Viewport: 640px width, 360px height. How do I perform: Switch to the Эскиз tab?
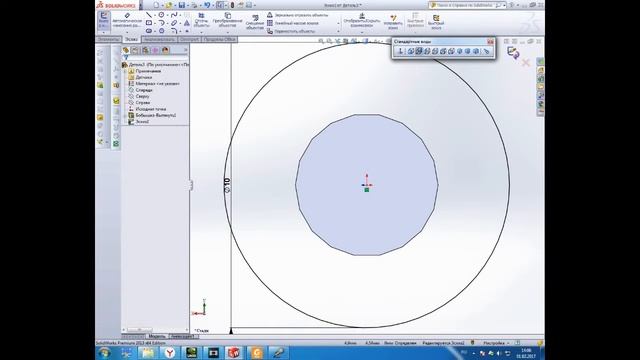pos(131,40)
